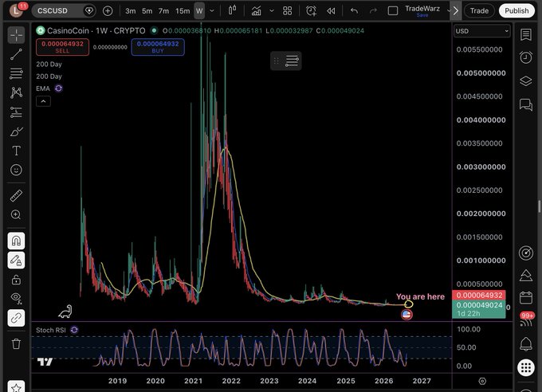Toggle lock all drawings

coord(16,280)
